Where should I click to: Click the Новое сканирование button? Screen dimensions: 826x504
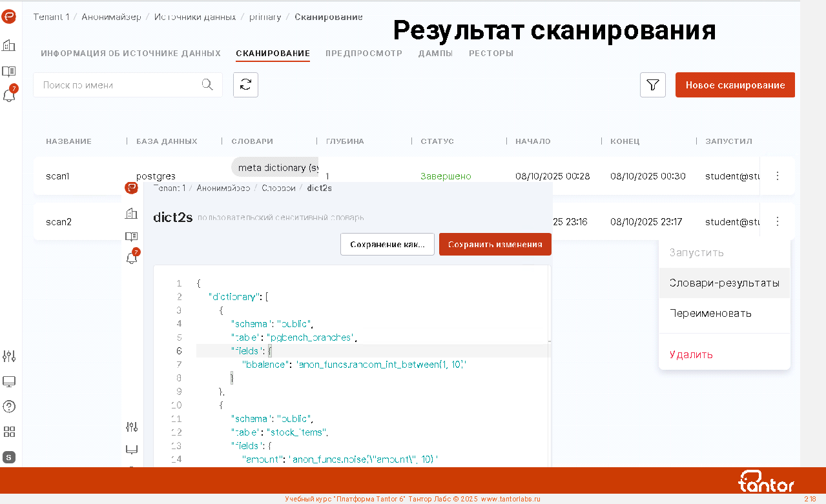[735, 85]
